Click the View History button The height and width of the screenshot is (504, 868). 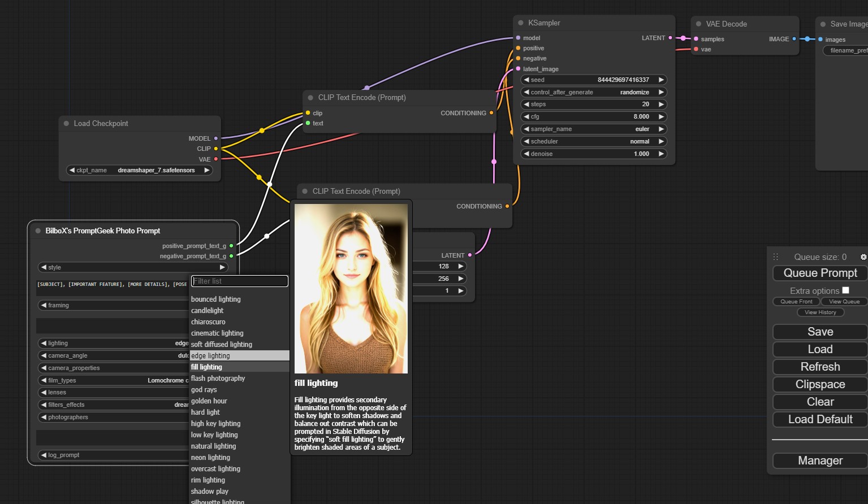820,312
